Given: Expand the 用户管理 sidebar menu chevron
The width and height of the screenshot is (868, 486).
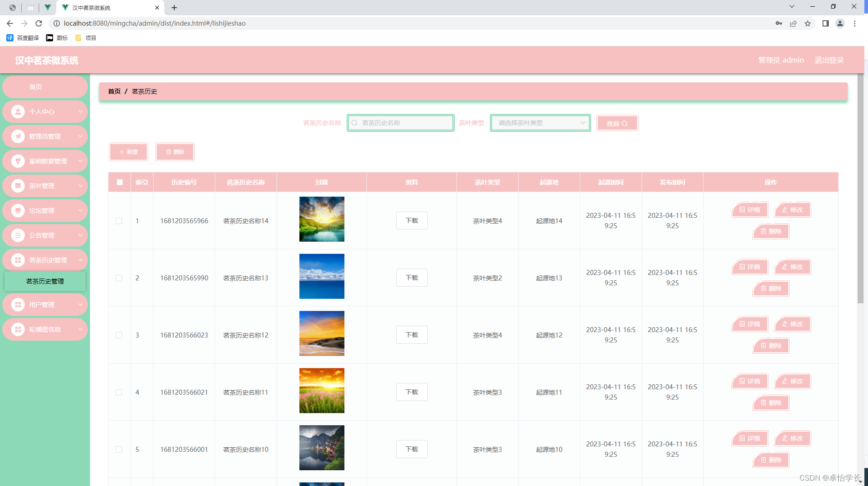Looking at the screenshot, I should coord(81,305).
